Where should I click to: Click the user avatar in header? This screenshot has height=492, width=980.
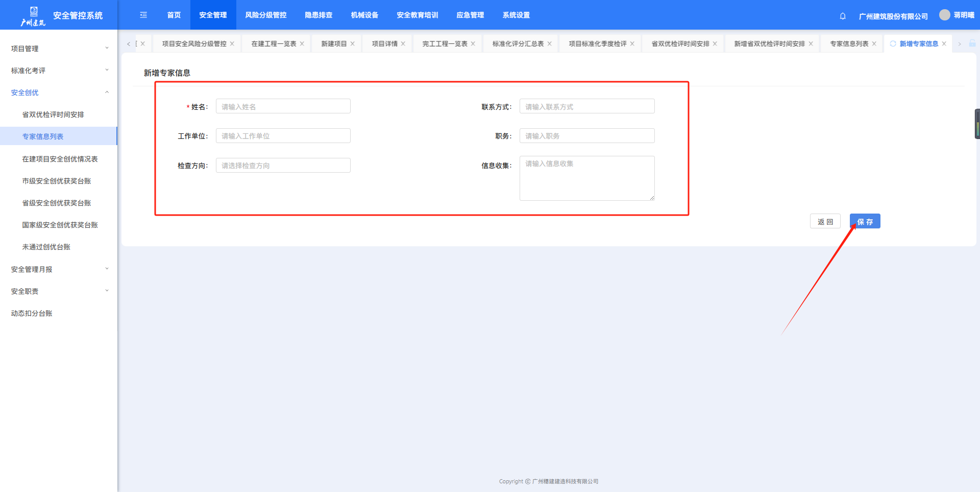pyautogui.click(x=944, y=15)
